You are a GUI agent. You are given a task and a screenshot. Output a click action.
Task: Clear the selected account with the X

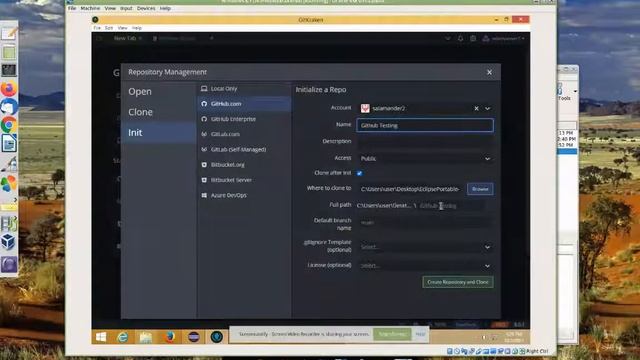(x=476, y=108)
